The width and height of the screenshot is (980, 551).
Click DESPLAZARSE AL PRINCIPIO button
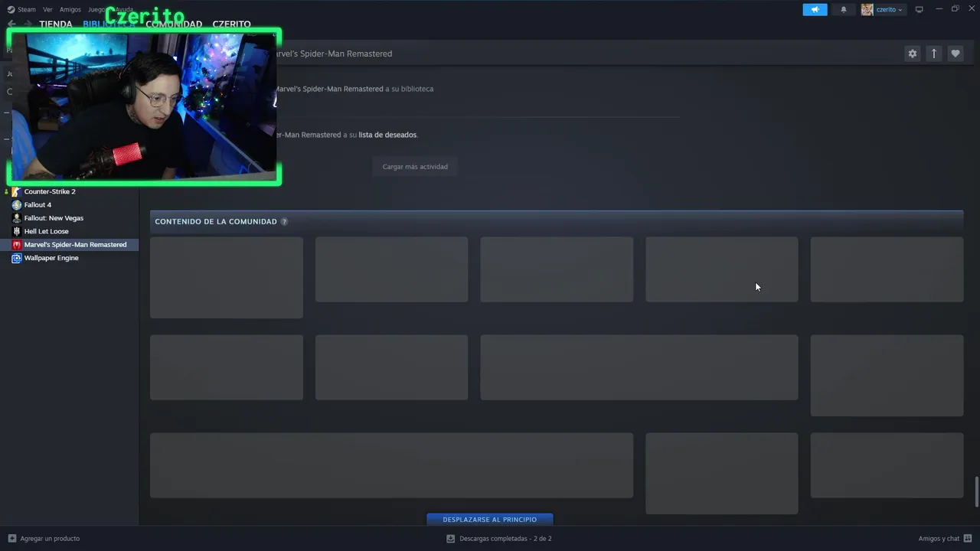(x=490, y=520)
